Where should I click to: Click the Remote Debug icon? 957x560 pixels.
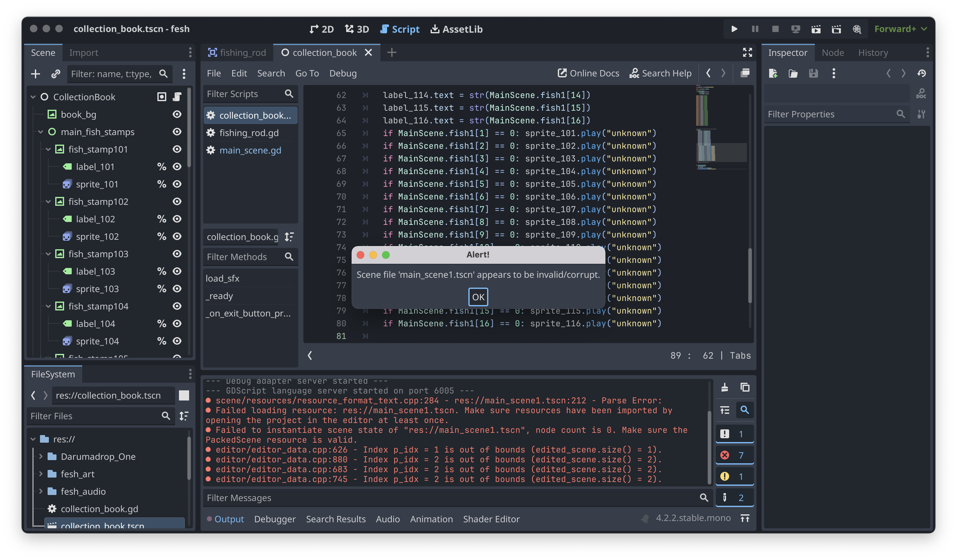(795, 29)
